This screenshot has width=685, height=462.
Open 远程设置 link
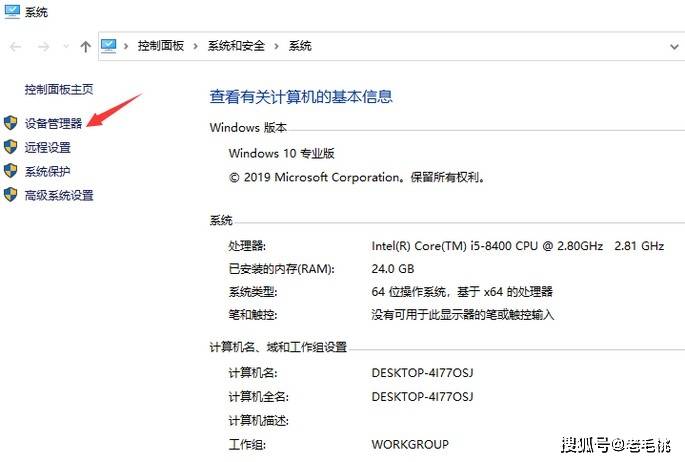click(48, 148)
